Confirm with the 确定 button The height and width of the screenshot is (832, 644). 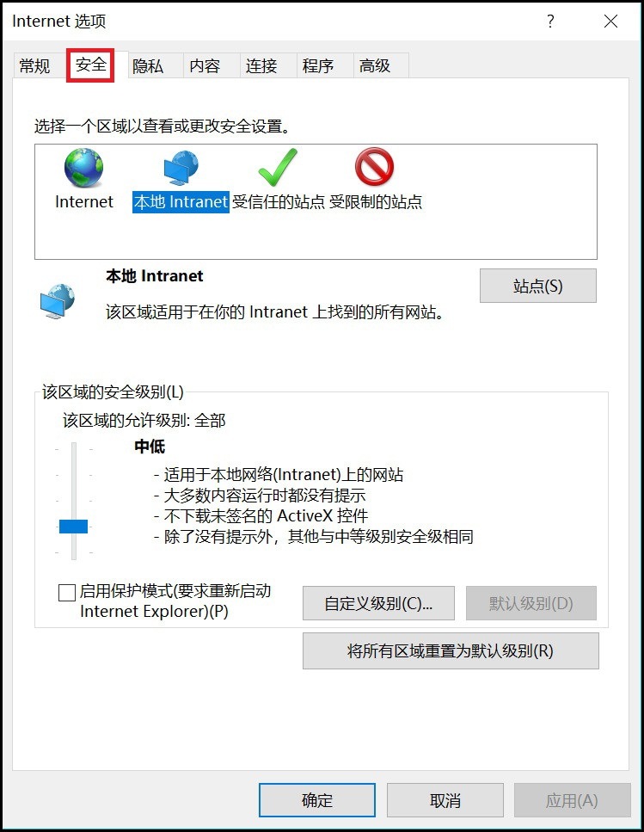click(317, 800)
